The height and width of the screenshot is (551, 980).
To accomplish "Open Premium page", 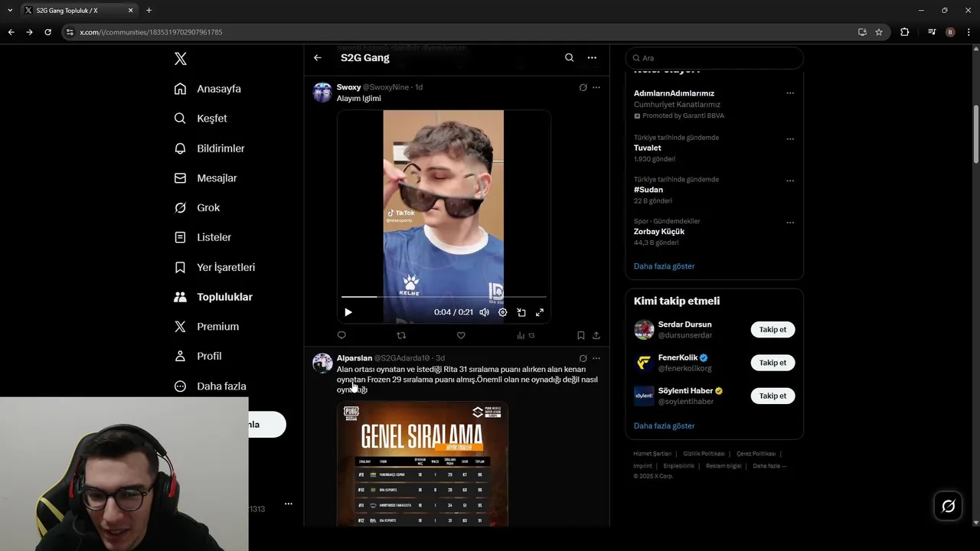I will click(x=206, y=327).
